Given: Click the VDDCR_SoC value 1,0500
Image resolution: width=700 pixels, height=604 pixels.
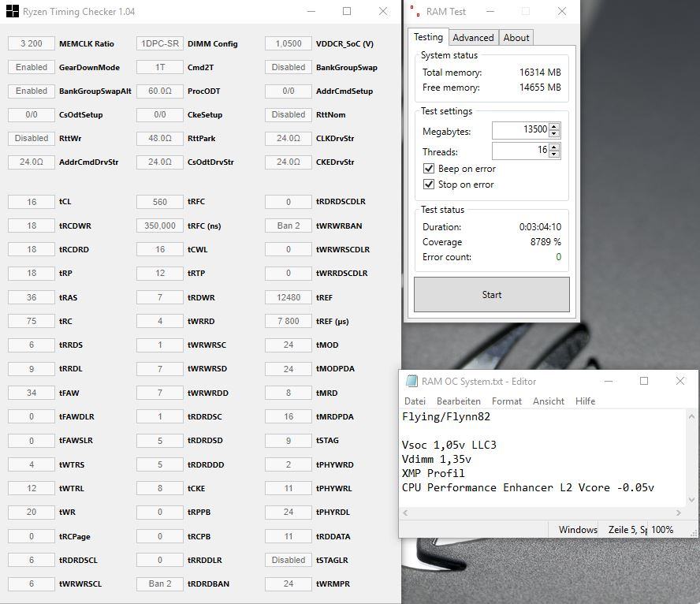Looking at the screenshot, I should [x=289, y=43].
